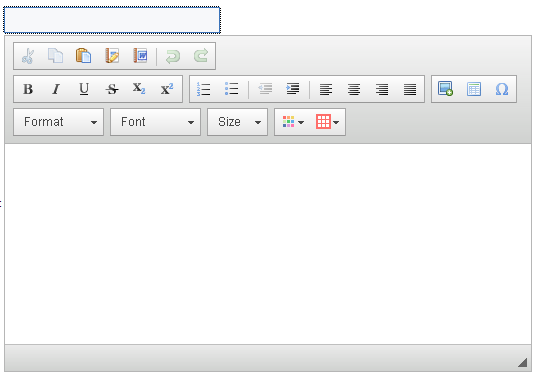This screenshot has width=543, height=382.
Task: Open the insert image dialog
Action: [445, 89]
